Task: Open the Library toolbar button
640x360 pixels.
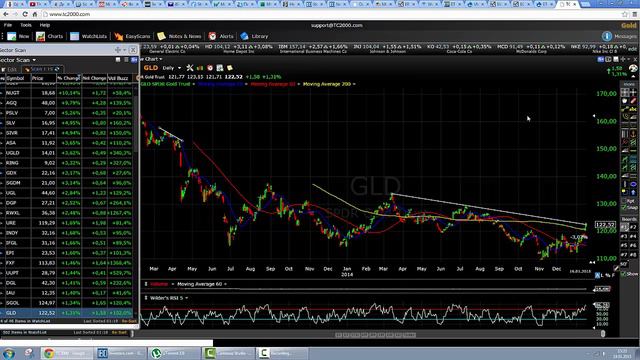Action: point(254,36)
